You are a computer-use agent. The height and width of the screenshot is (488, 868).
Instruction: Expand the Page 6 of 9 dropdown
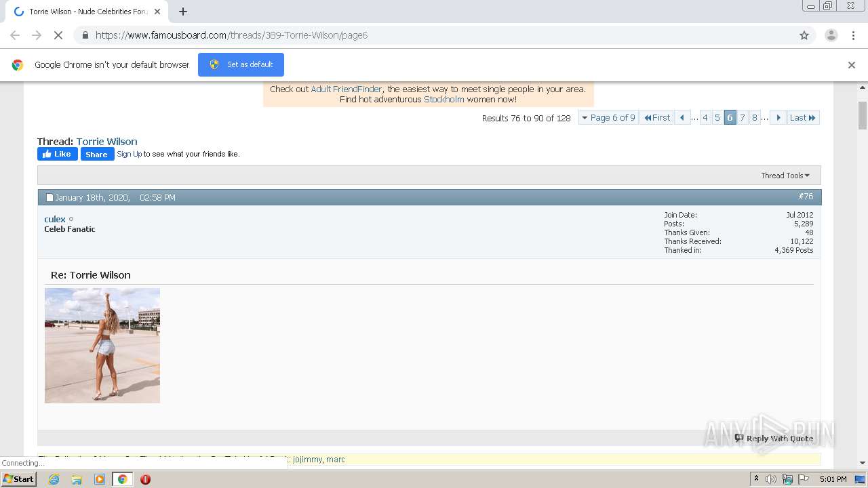(x=608, y=117)
